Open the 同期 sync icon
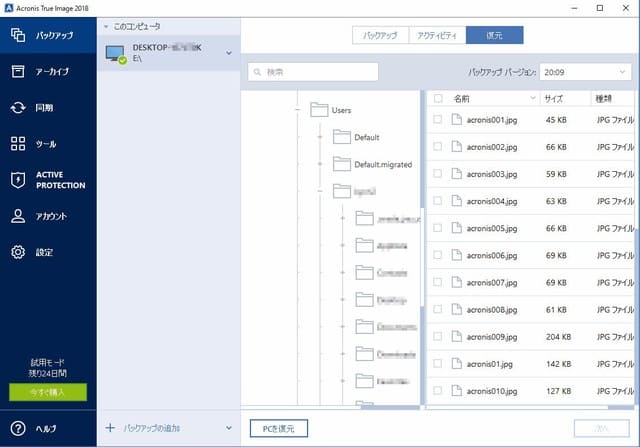Viewport: 640px width, 447px height. tap(17, 108)
